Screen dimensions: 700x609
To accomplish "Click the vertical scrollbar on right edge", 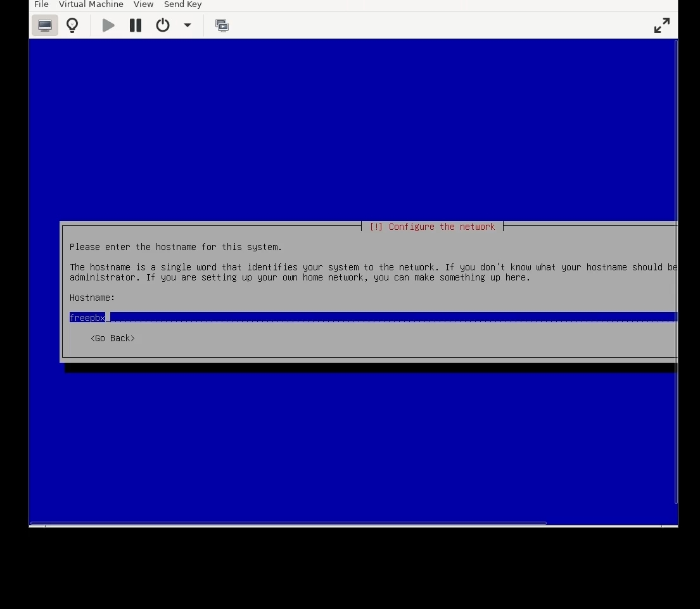I will tap(677, 271).
